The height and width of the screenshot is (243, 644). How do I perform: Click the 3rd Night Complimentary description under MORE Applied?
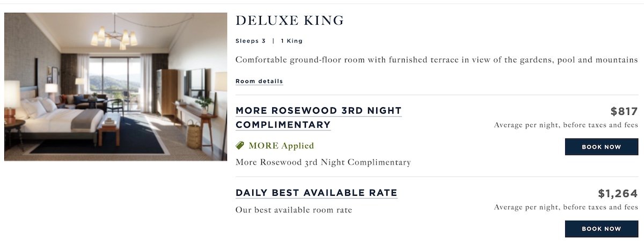coord(323,162)
